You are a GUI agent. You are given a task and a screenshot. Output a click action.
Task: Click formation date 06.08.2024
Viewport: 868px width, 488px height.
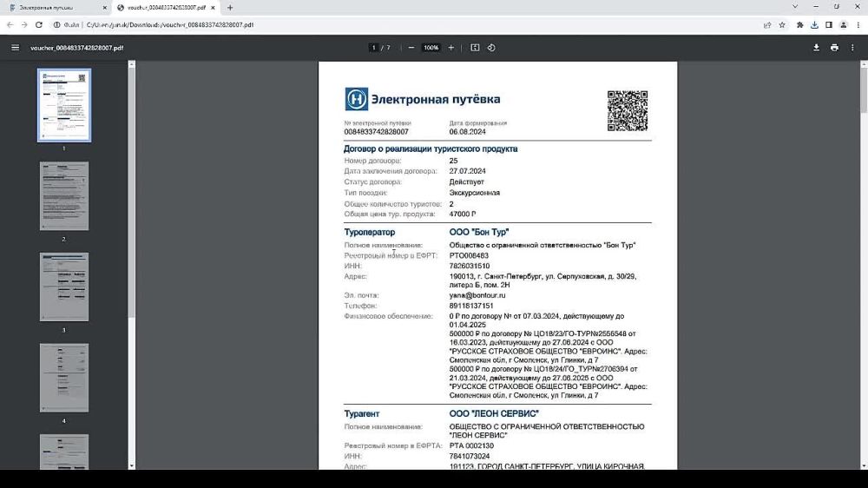(468, 132)
